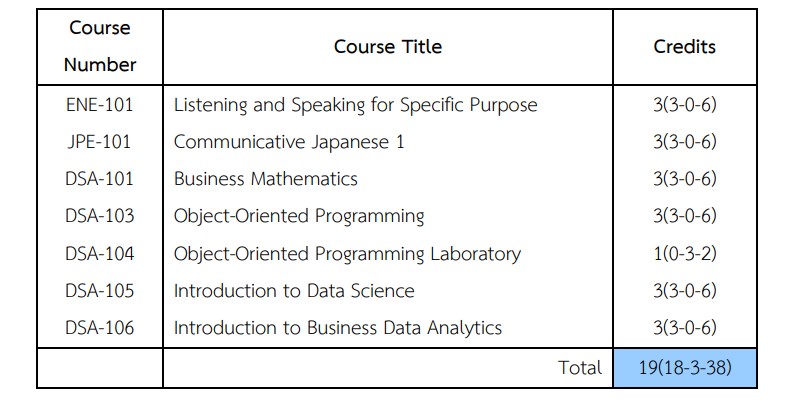Select the ENE-101 course number cell
Image resolution: width=796 pixels, height=412 pixels.
tap(100, 105)
